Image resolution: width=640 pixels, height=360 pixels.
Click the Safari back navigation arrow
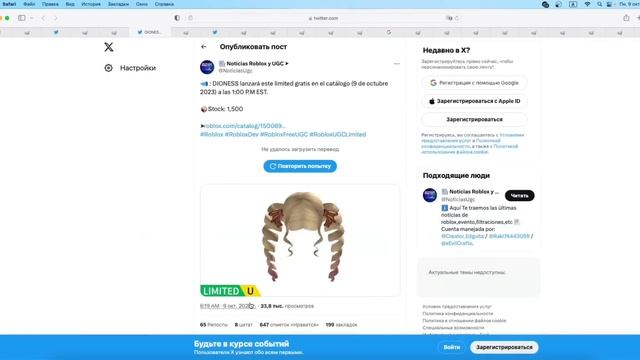[43, 18]
